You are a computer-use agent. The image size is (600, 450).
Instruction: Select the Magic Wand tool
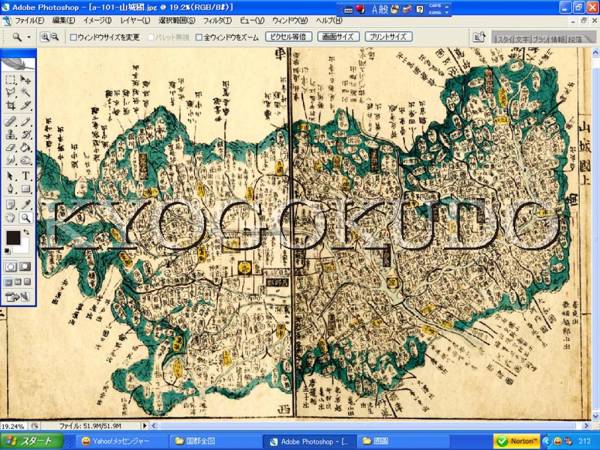[26, 92]
